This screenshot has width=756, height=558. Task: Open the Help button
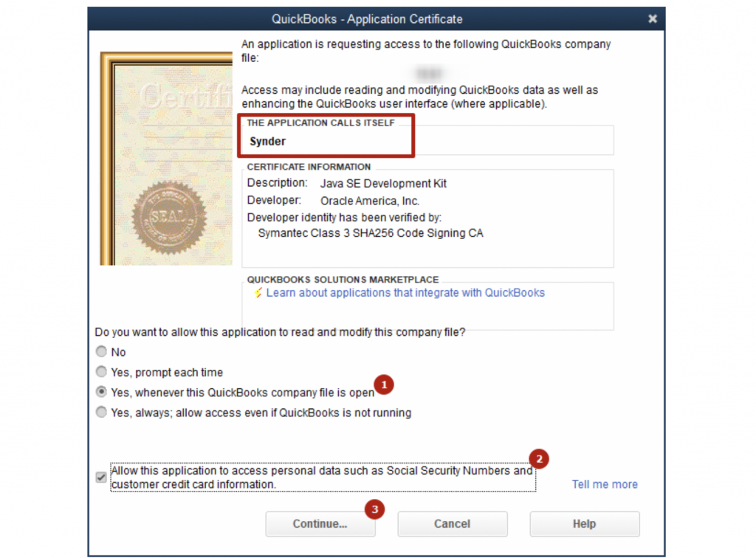(585, 524)
